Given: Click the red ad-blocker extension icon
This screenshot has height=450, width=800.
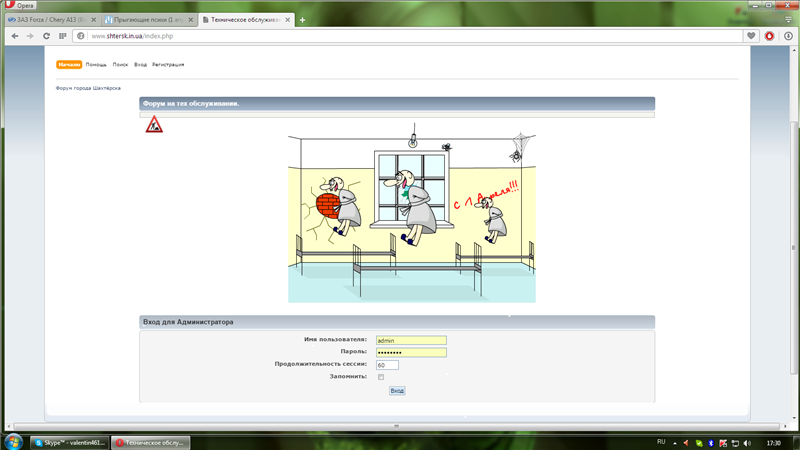Looking at the screenshot, I should 769,36.
